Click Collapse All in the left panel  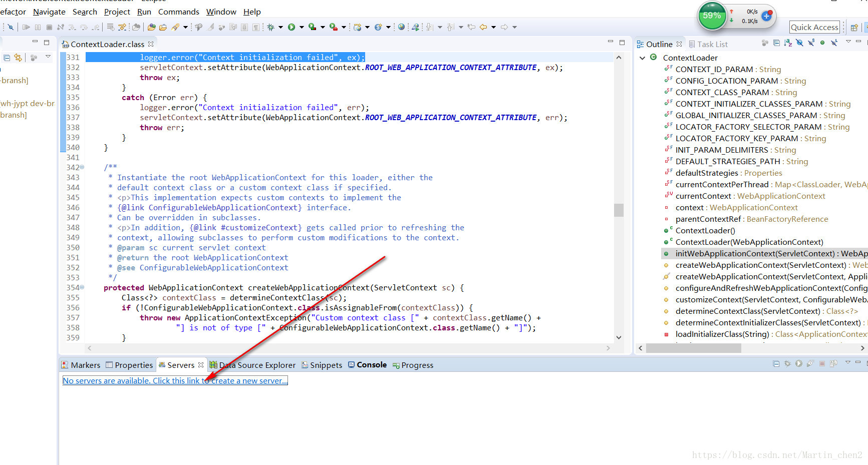[x=7, y=58]
